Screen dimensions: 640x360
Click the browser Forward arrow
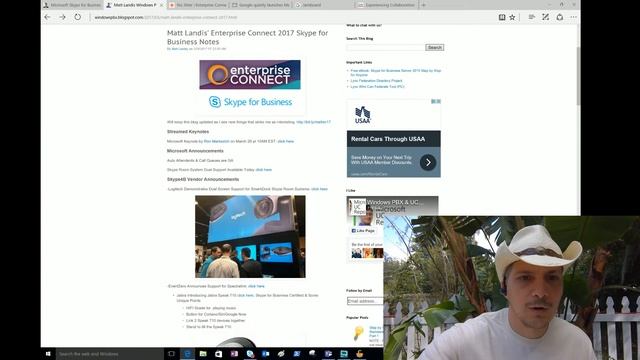click(62, 17)
